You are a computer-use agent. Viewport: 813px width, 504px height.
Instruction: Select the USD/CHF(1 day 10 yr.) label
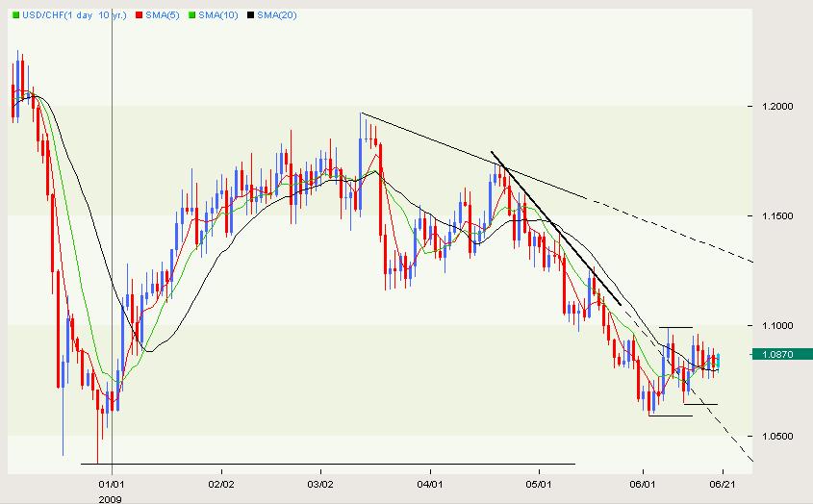click(73, 16)
